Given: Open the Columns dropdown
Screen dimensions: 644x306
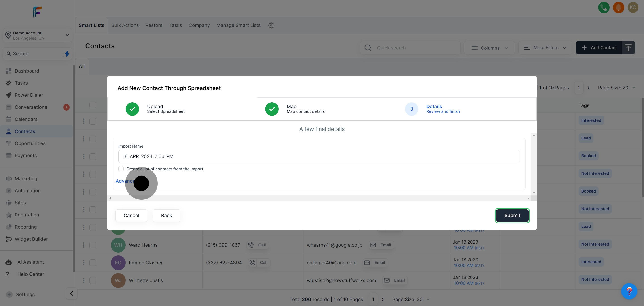Looking at the screenshot, I should (489, 48).
